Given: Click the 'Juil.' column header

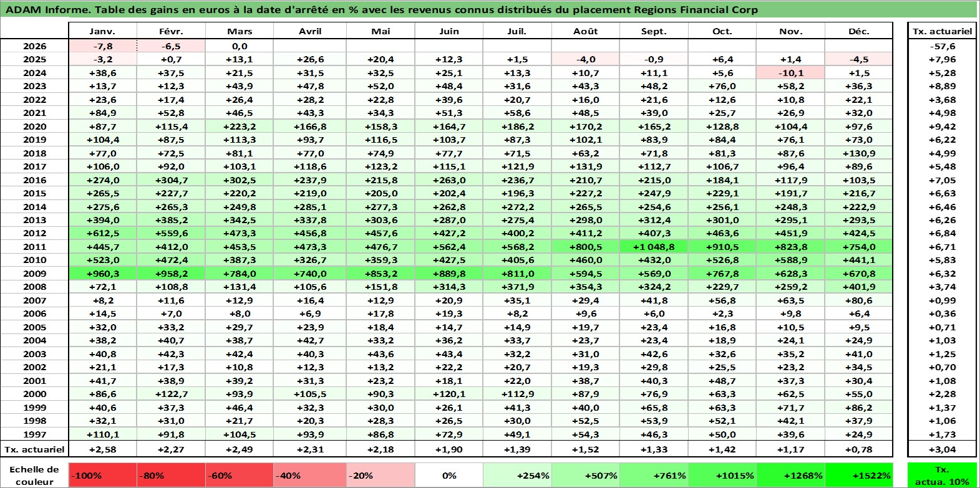Looking at the screenshot, I should coord(517,31).
